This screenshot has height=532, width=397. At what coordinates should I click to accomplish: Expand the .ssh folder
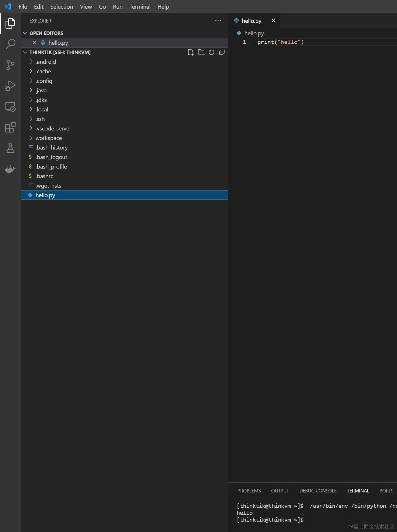[124, 119]
